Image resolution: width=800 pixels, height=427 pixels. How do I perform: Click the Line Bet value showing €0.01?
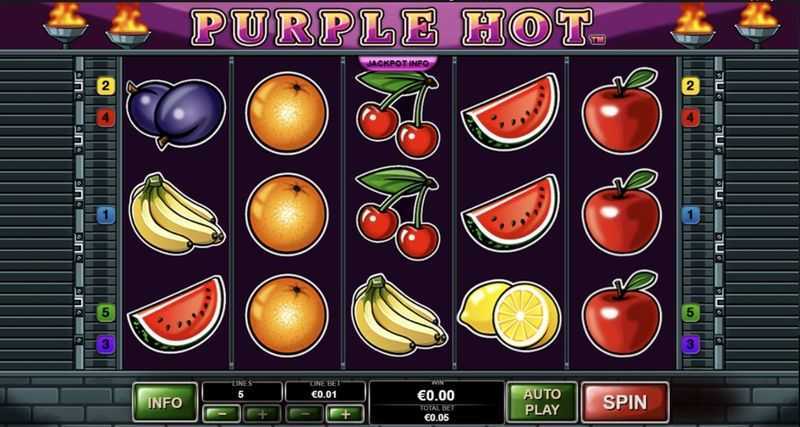click(x=325, y=392)
